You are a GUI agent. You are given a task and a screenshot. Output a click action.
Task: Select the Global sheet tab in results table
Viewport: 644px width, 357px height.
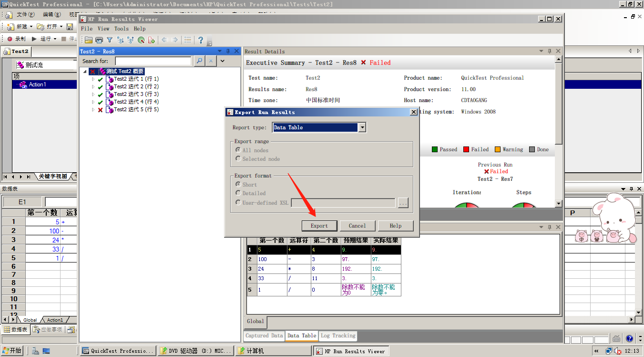(x=256, y=322)
